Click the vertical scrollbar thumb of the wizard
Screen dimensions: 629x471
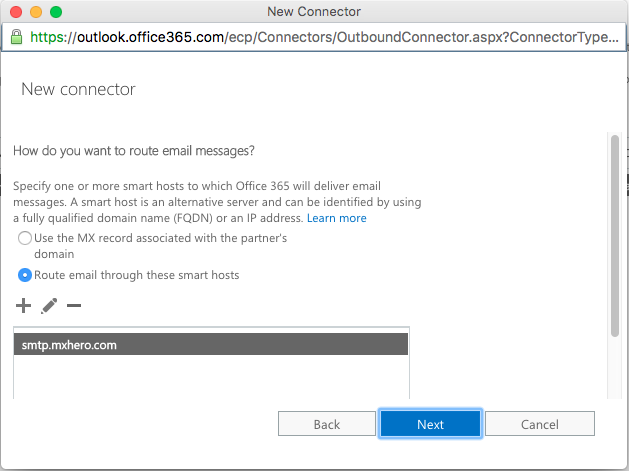615,236
